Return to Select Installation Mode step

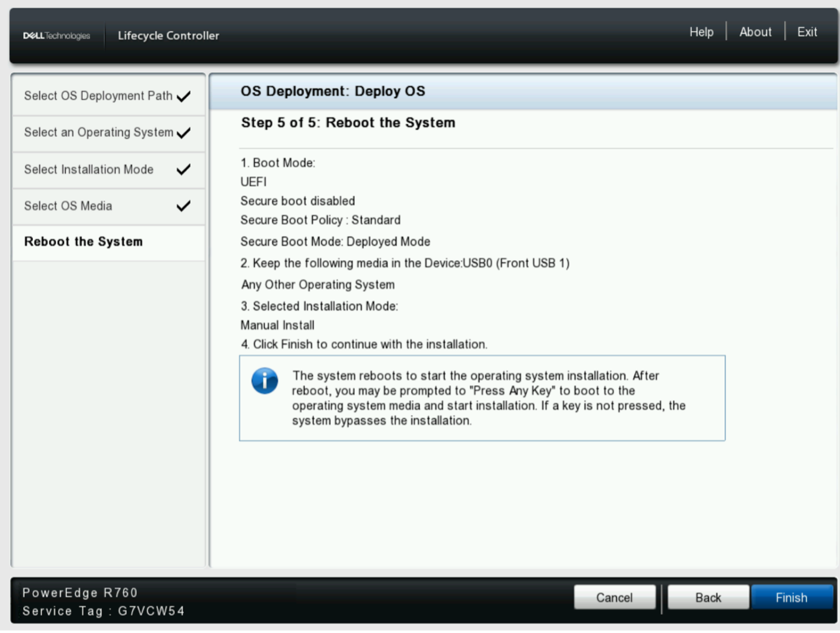click(x=89, y=170)
